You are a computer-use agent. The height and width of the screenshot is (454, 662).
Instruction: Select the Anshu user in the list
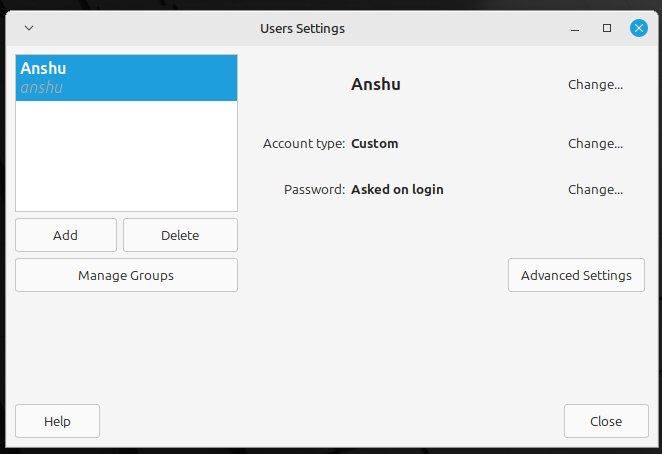point(126,78)
